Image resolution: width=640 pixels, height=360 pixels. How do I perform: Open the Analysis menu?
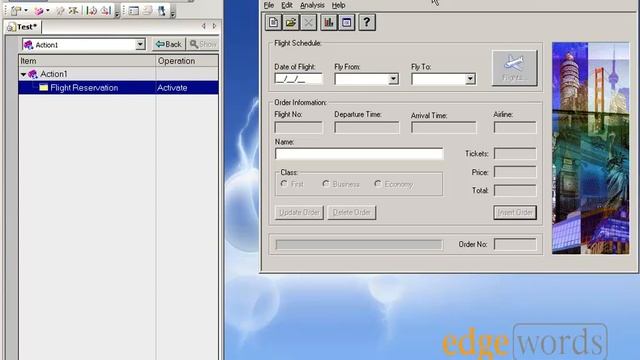(312, 5)
